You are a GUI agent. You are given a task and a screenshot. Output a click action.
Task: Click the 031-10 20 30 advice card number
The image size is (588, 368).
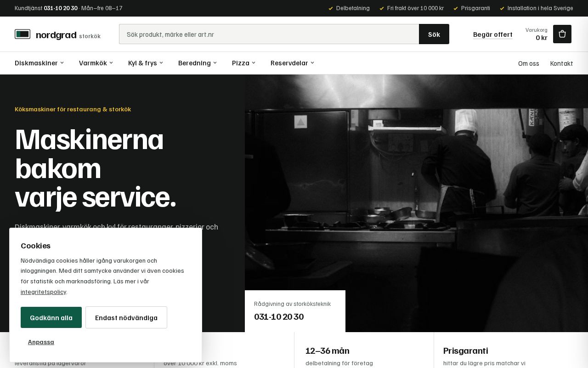point(279,316)
